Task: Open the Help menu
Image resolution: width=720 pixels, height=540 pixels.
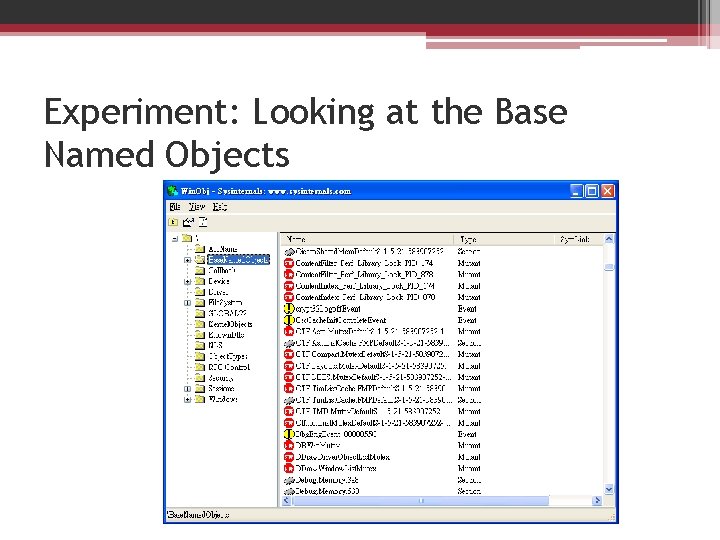Action: pyautogui.click(x=219, y=207)
